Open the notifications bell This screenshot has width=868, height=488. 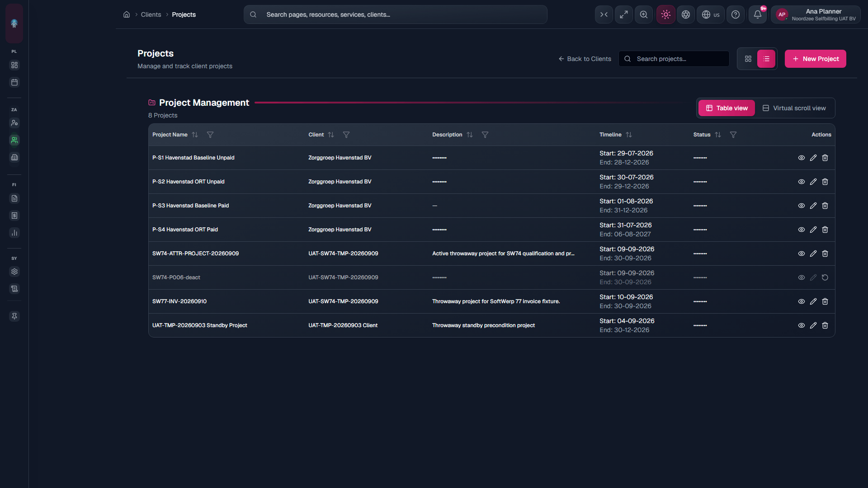758,14
